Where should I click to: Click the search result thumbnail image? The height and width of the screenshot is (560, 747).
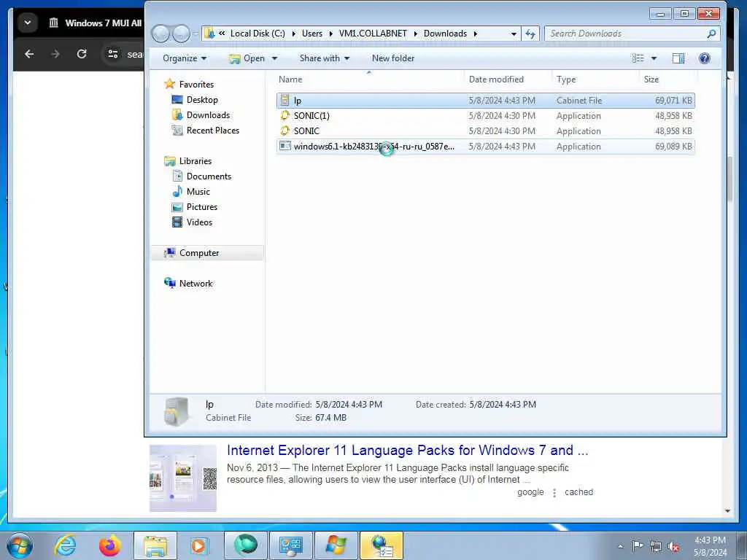[x=183, y=478]
